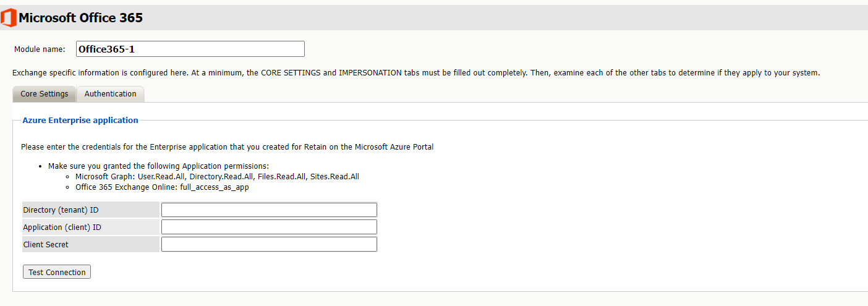Click the Microsoft Office 365 logo icon
The width and height of the screenshot is (868, 306).
[9, 18]
